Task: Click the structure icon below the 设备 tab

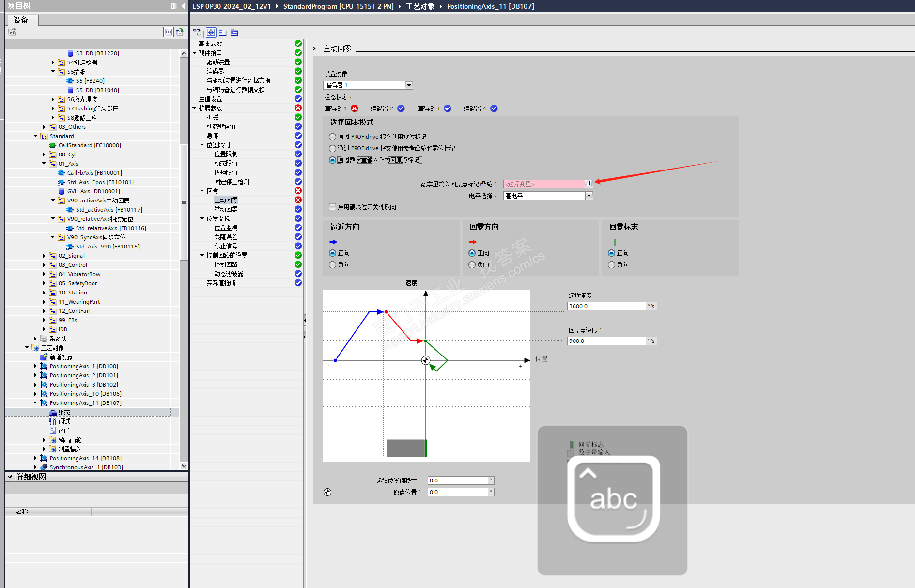Action: (x=13, y=32)
